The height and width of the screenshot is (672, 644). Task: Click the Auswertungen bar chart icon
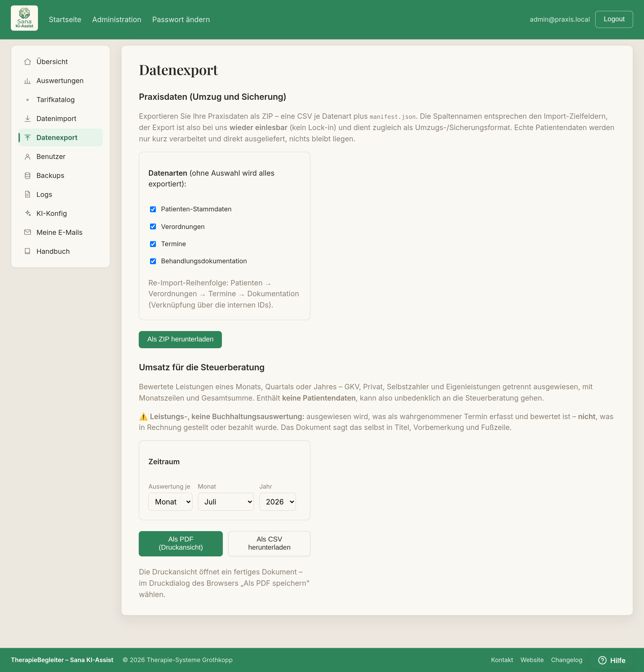coord(27,81)
